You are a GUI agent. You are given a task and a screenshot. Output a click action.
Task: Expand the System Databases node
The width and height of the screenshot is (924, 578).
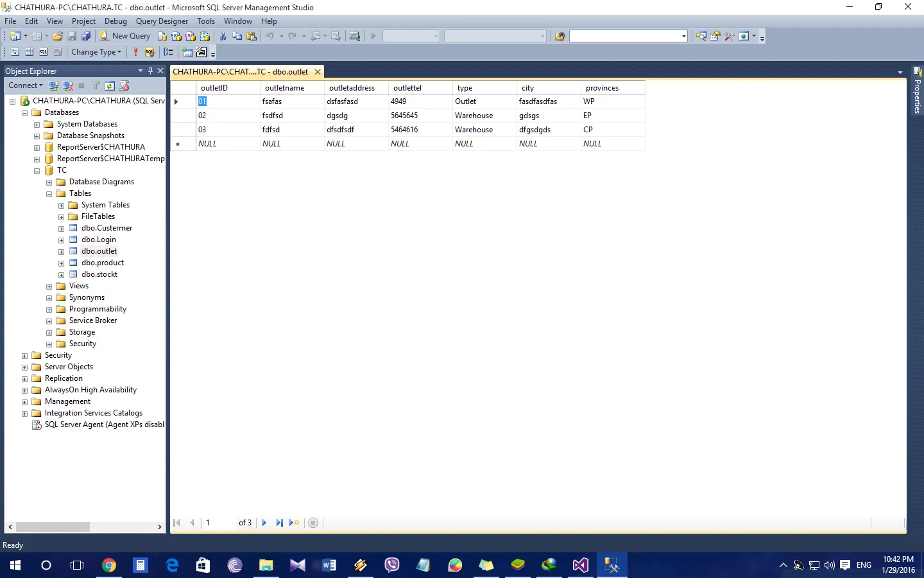click(x=37, y=125)
